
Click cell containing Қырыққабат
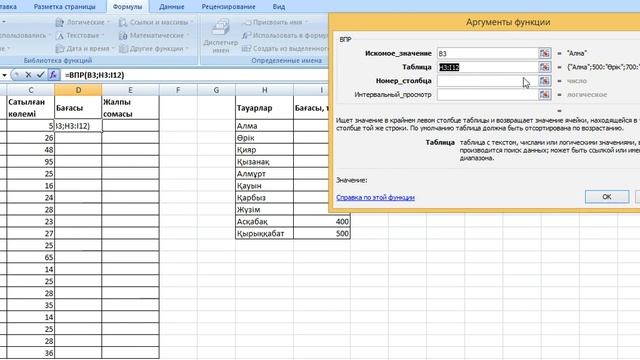(264, 233)
